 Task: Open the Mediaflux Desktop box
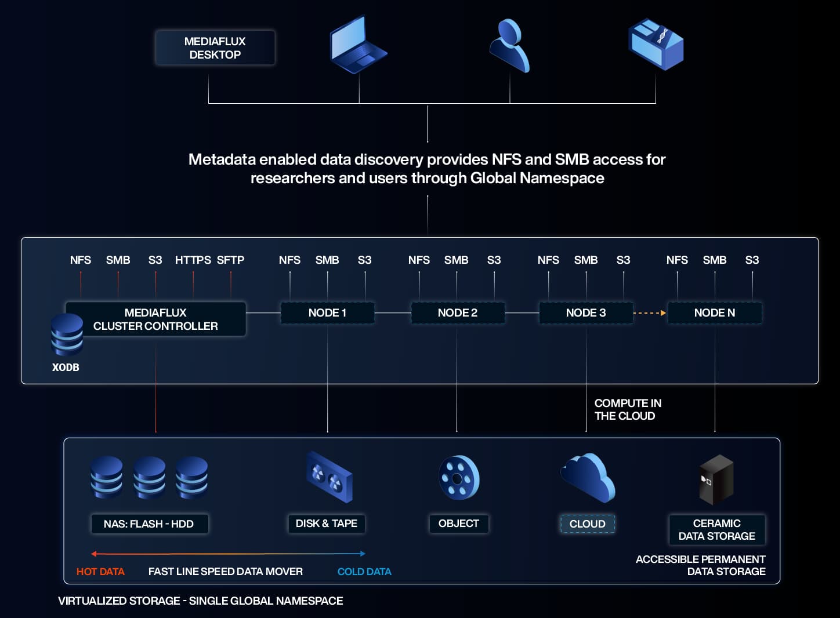(x=215, y=48)
